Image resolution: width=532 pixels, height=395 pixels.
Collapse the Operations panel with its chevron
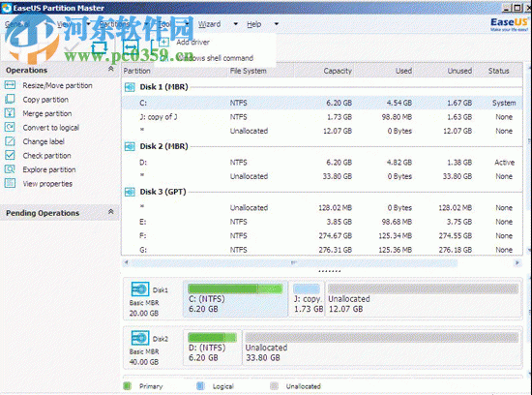tap(110, 69)
